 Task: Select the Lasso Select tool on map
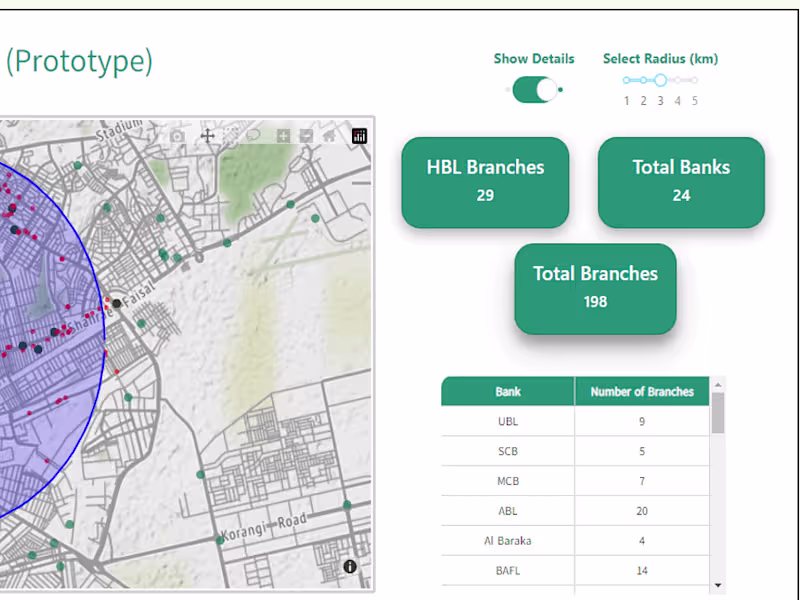pos(254,136)
